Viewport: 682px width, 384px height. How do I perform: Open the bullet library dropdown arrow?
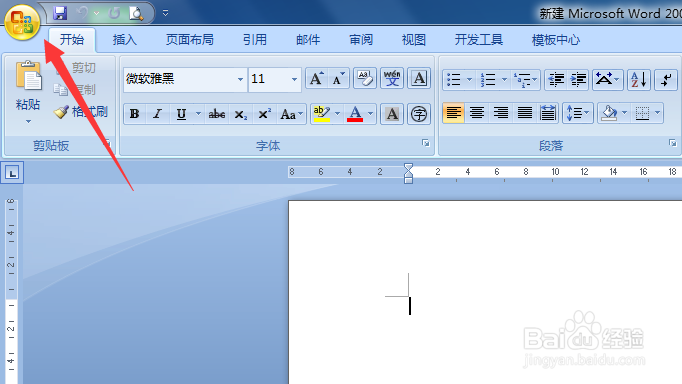(469, 80)
